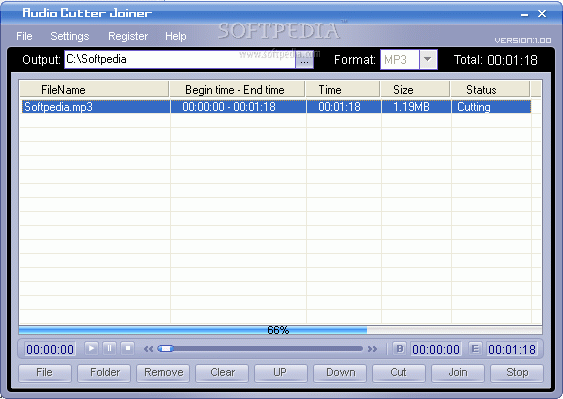Viewport: 563px width, 399px height.
Task: Click the Down button
Action: [340, 373]
